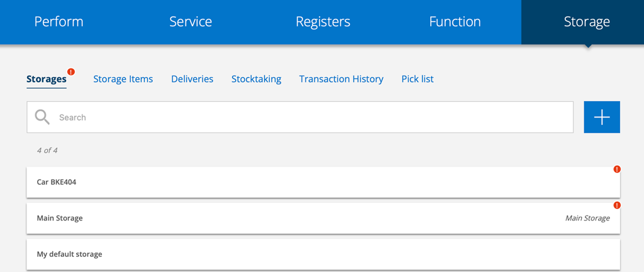Click the red alert badge on Storages tab
This screenshot has height=272, width=644.
tap(71, 72)
